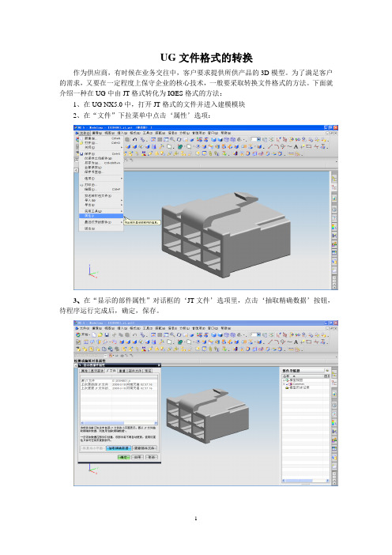392x555 pixels.
Task: Choose 属性 in the open File menu
Action: click(101, 216)
